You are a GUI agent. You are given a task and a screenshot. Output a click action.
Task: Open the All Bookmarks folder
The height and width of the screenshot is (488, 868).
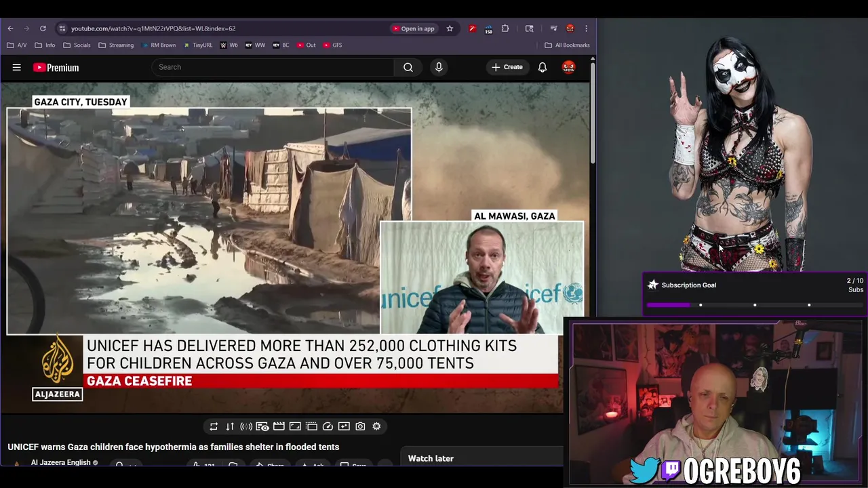(567, 45)
